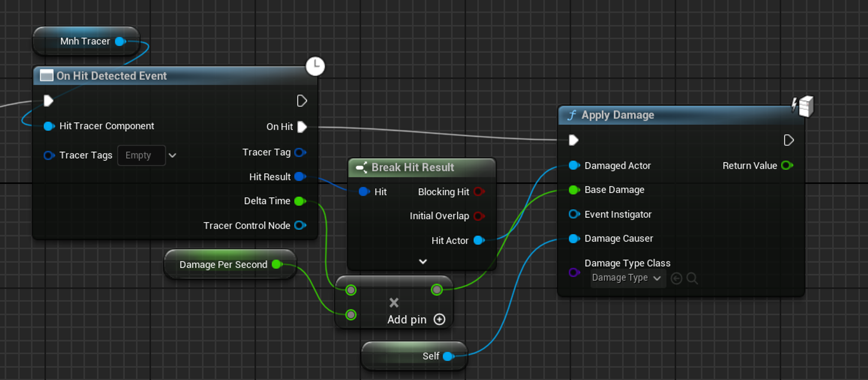Image resolution: width=868 pixels, height=380 pixels.
Task: Click the Add pin label on multiply node
Action: click(x=407, y=320)
